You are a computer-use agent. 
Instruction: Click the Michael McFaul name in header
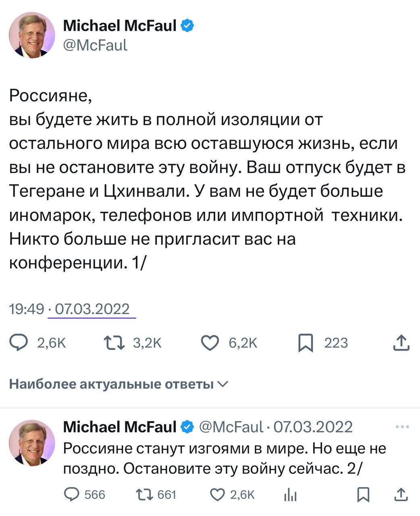pos(120,26)
